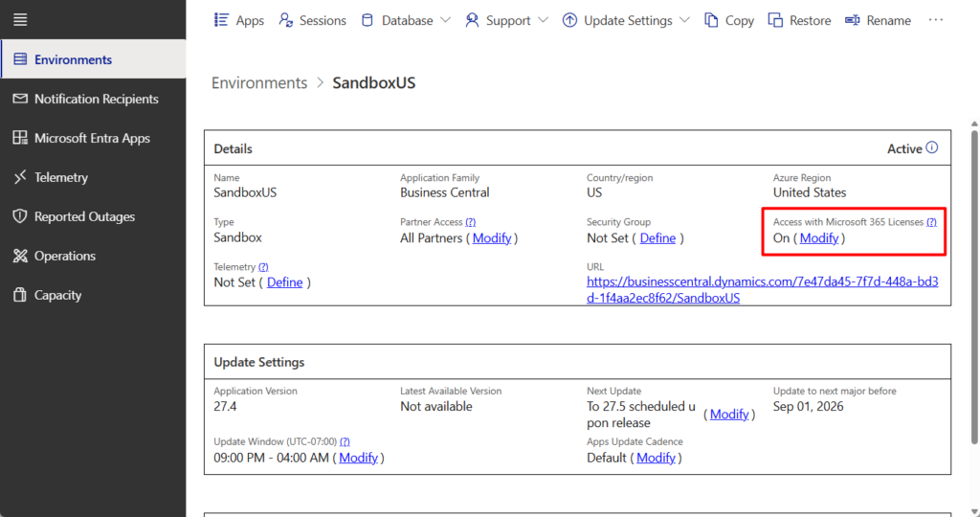Screen dimensions: 980x517
Task: Click the Active status info icon
Action: tap(932, 148)
